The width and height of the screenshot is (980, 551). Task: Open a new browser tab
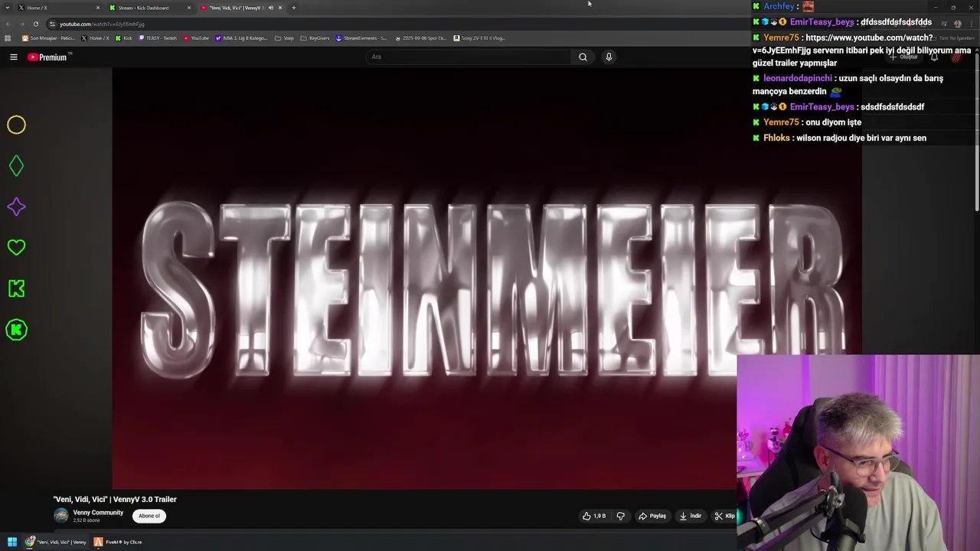tap(294, 8)
